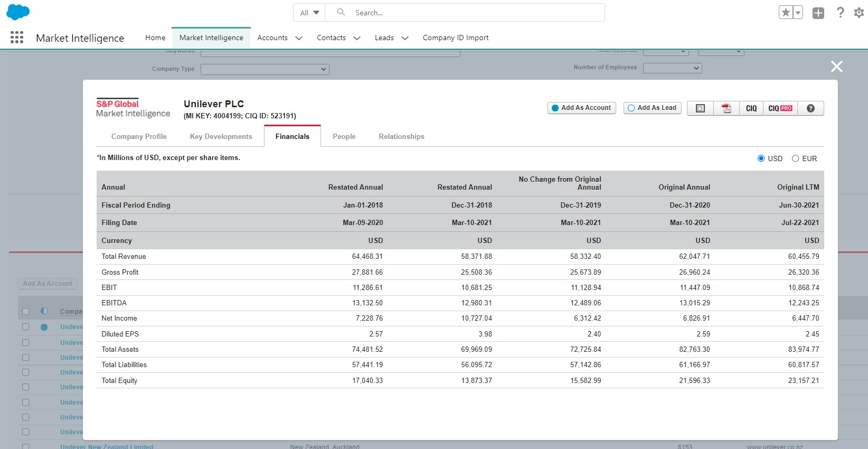
Task: Click the half-circle status icon in results header
Action: pyautogui.click(x=44, y=311)
